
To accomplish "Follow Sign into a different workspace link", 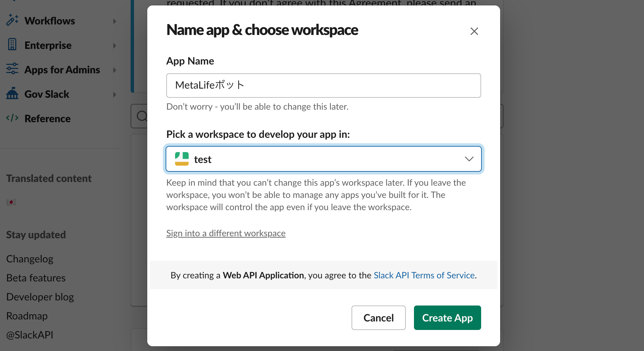I will 226,233.
